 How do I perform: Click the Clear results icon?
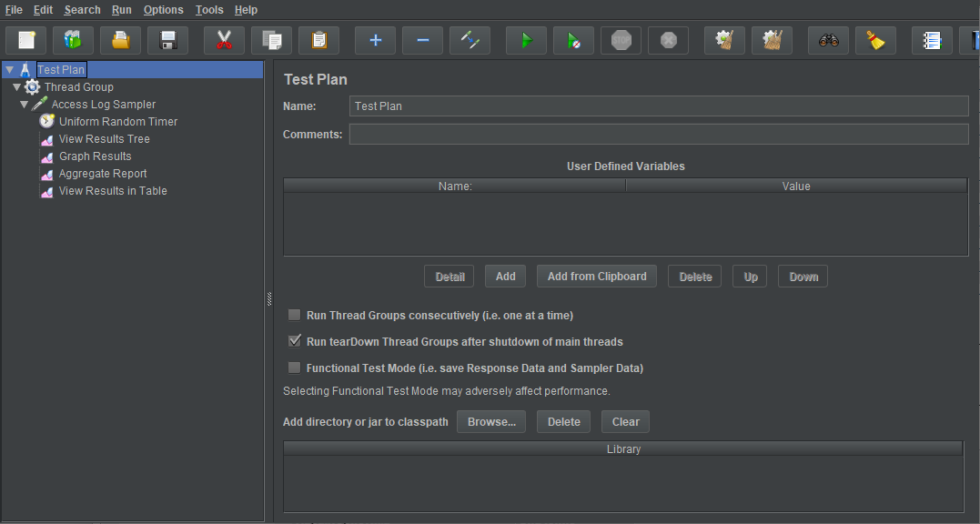[x=724, y=41]
